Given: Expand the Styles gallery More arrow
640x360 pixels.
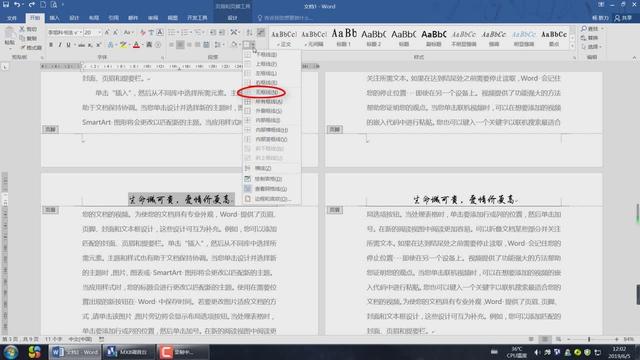Looking at the screenshot, I should click(x=572, y=47).
